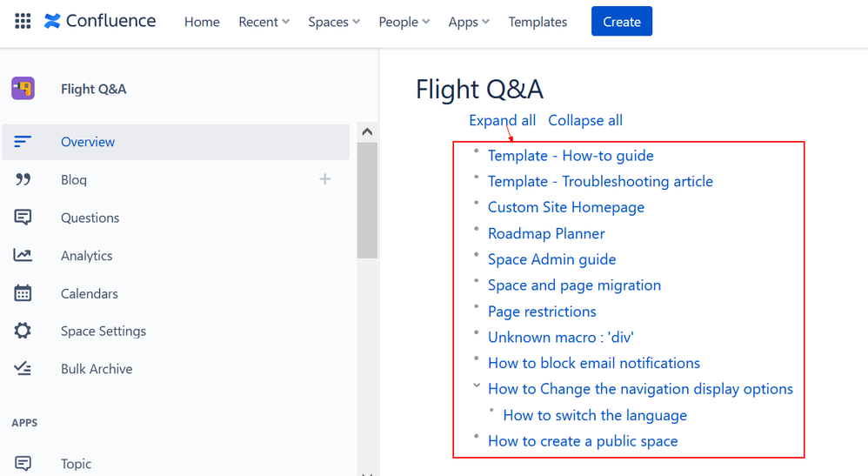Click the Analytics chart icon

pos(23,256)
